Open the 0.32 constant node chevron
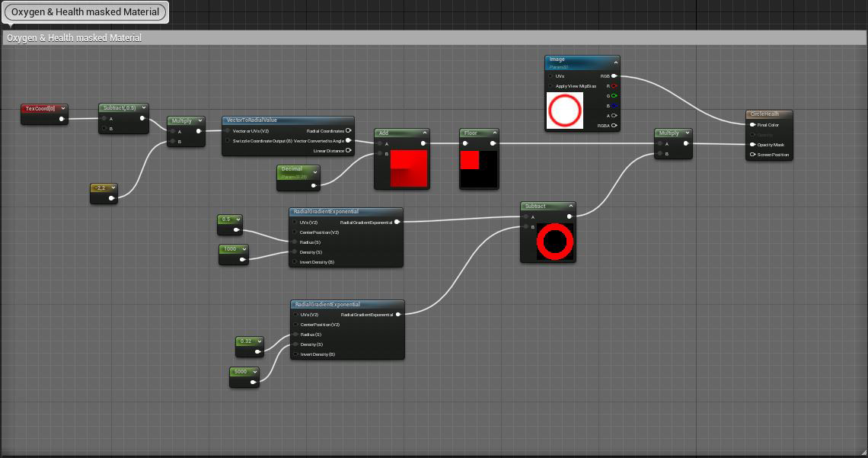Screen dimensions: 868x458 [259, 341]
